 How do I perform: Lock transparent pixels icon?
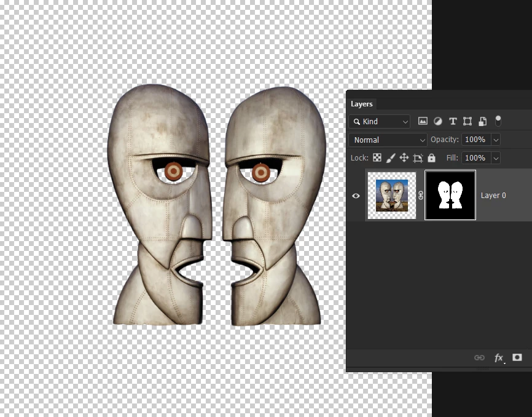(x=377, y=157)
